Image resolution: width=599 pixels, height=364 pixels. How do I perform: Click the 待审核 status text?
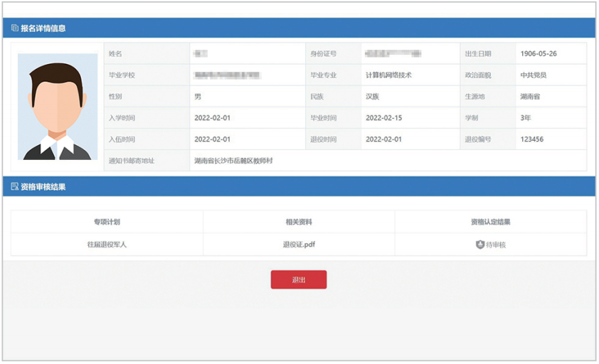click(496, 245)
